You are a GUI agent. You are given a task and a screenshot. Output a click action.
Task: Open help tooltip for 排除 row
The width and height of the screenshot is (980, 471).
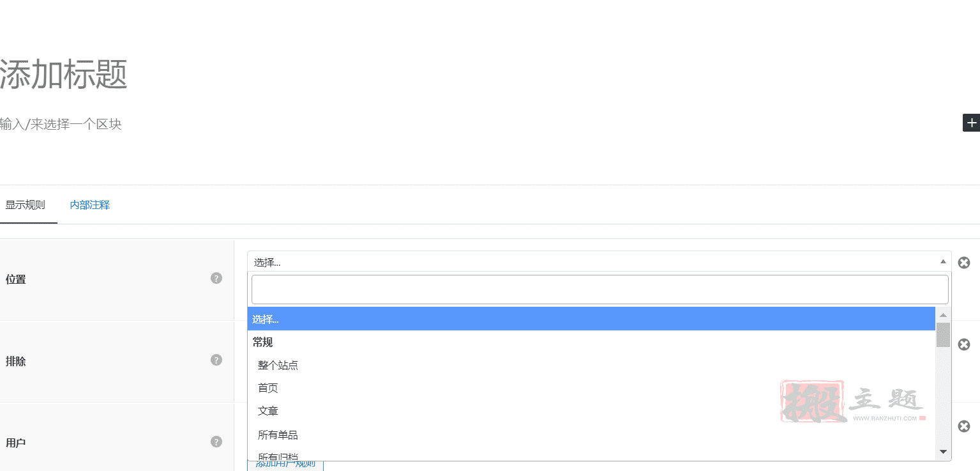[216, 360]
